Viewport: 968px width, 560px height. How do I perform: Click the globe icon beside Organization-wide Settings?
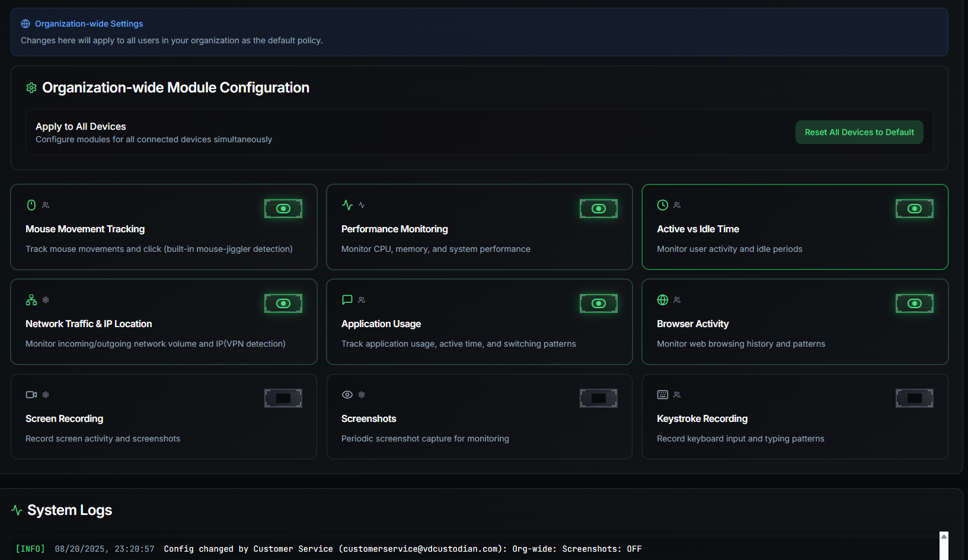(x=25, y=23)
